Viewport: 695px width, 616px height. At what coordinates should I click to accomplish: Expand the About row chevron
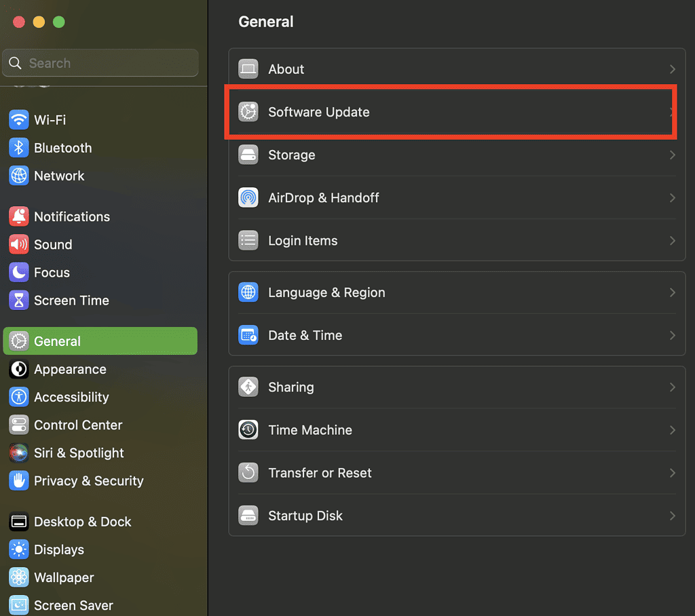tap(672, 69)
